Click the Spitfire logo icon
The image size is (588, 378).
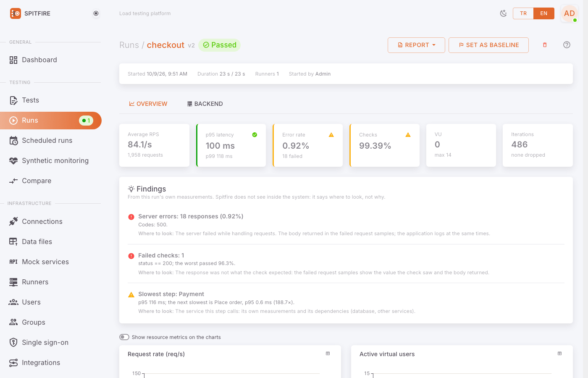click(16, 13)
